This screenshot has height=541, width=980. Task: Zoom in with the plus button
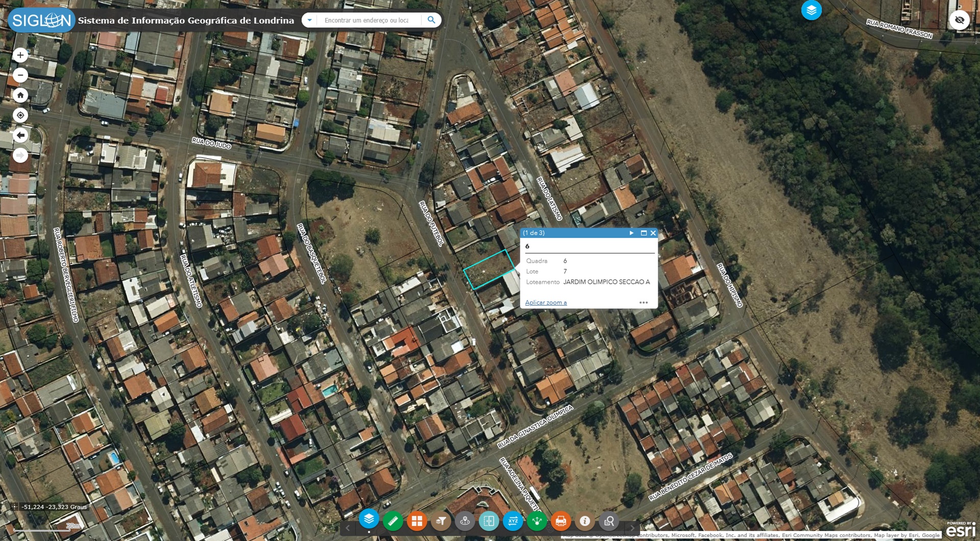point(20,55)
